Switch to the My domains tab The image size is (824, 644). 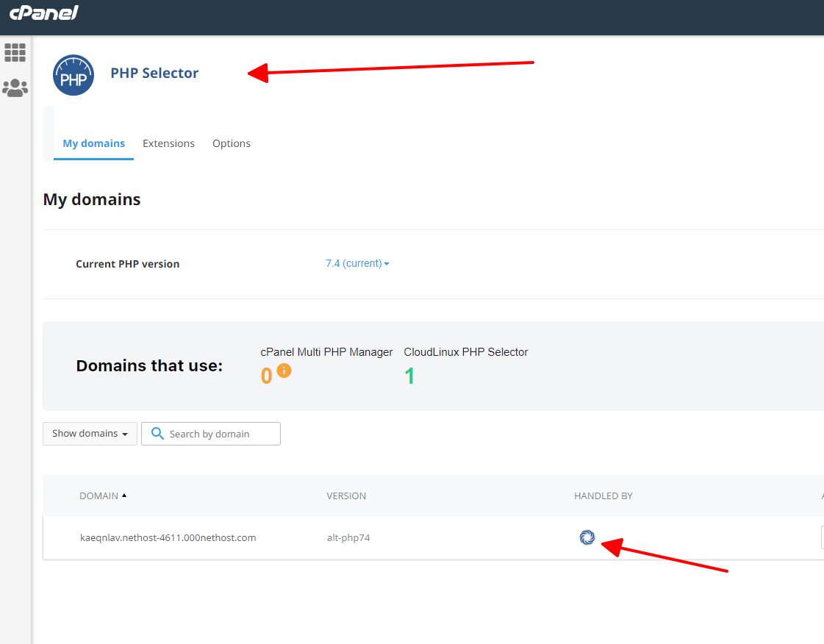click(93, 143)
